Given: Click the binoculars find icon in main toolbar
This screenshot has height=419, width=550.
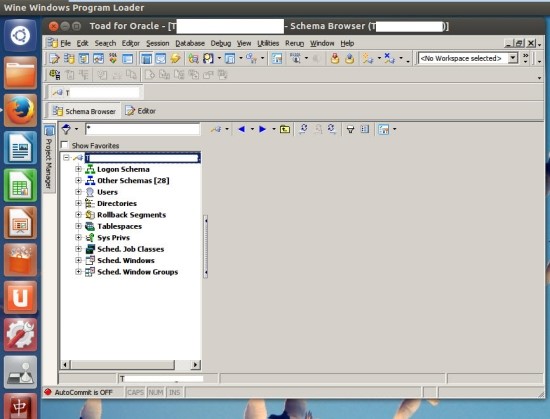Looking at the screenshot, I should click(208, 59).
